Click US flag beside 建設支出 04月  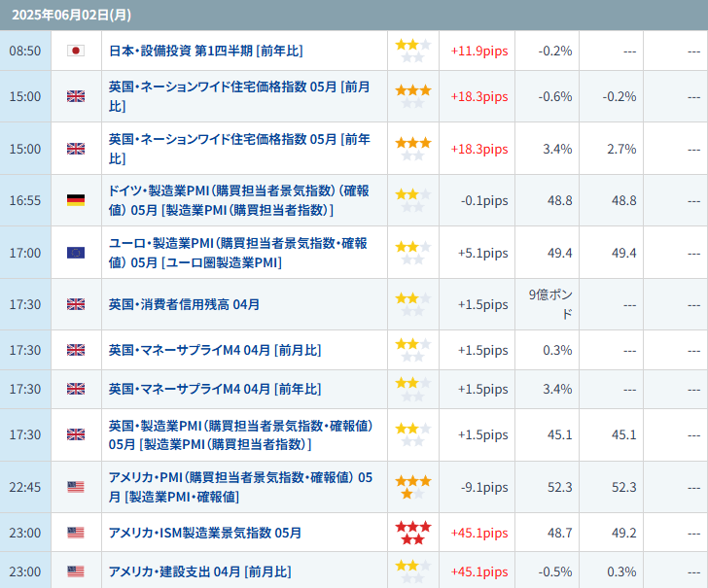coord(76,571)
